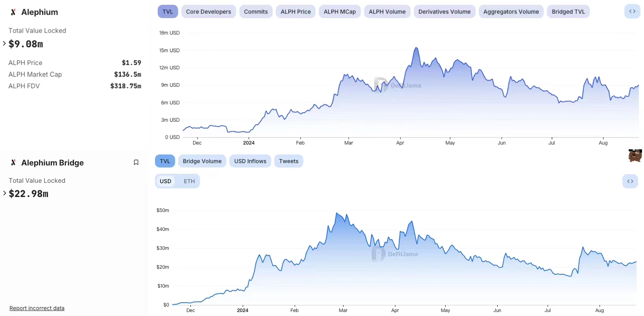Open embed code for Alephium chart
Image resolution: width=644 pixels, height=316 pixels.
point(632,11)
